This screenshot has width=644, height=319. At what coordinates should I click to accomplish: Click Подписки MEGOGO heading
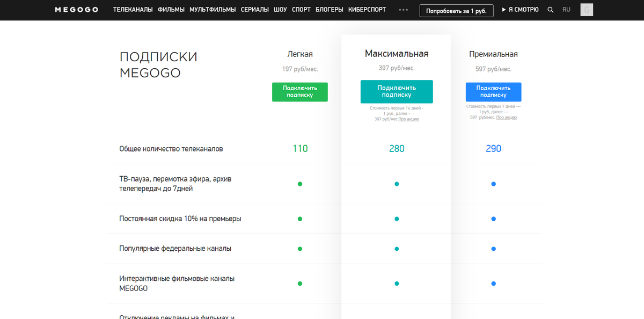(158, 65)
